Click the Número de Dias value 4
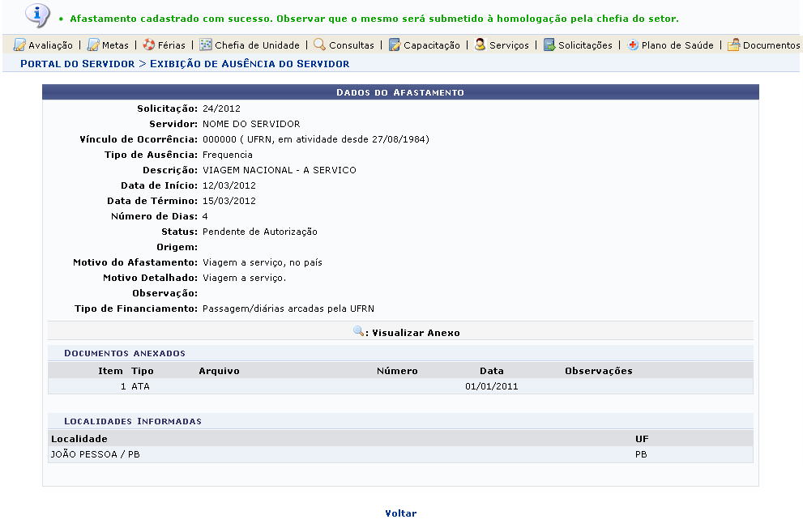Screen dimensions: 803x532 (205, 216)
